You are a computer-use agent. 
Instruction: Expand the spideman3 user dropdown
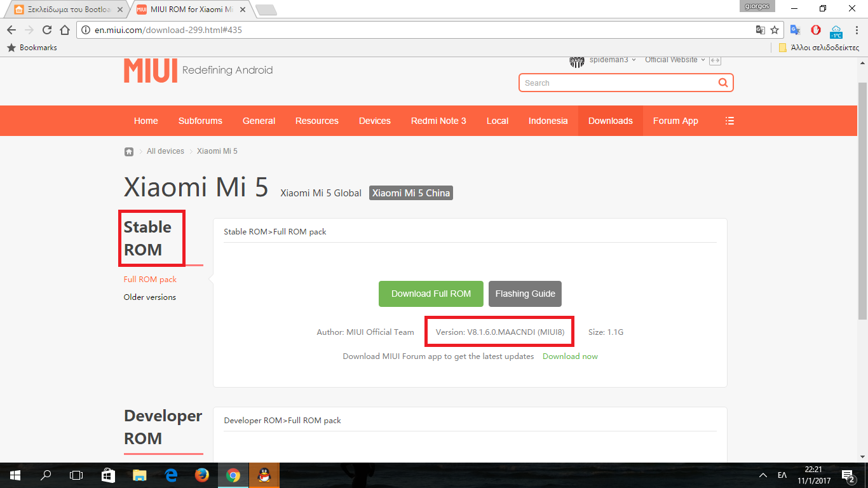(x=634, y=60)
